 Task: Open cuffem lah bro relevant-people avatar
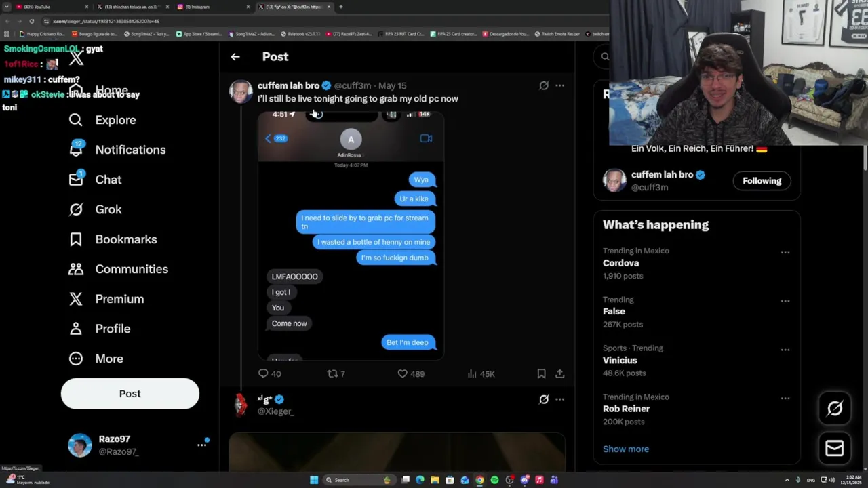point(614,181)
